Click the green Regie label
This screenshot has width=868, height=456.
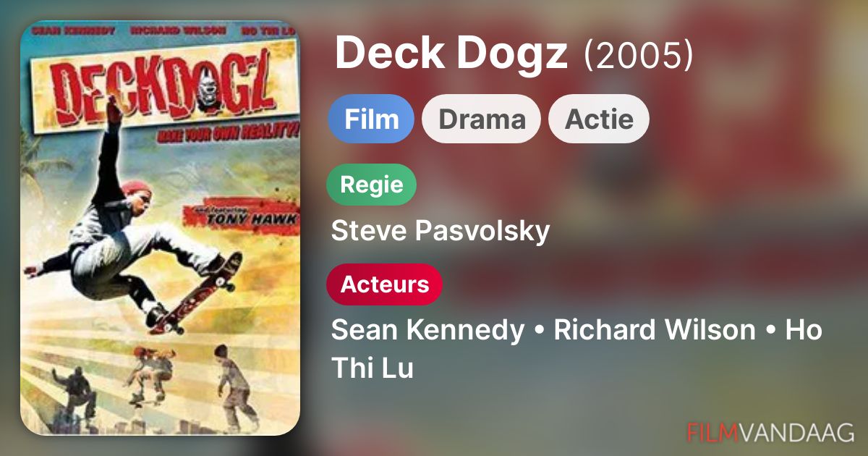(372, 185)
